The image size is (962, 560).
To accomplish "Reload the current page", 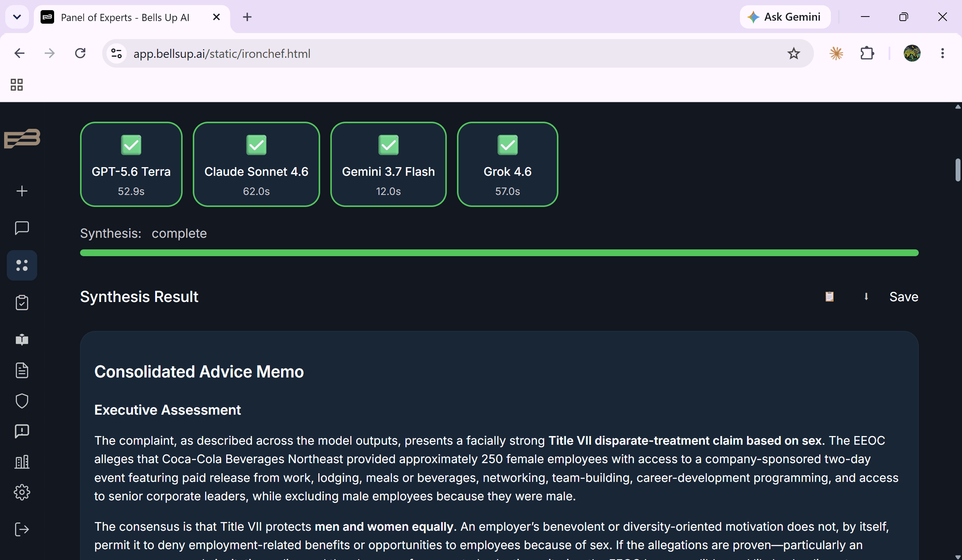I will pyautogui.click(x=80, y=53).
